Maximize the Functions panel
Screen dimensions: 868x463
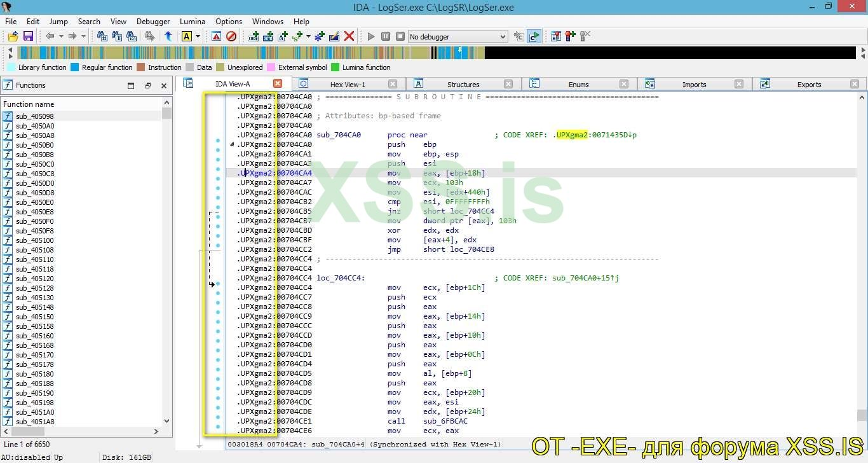coord(131,85)
